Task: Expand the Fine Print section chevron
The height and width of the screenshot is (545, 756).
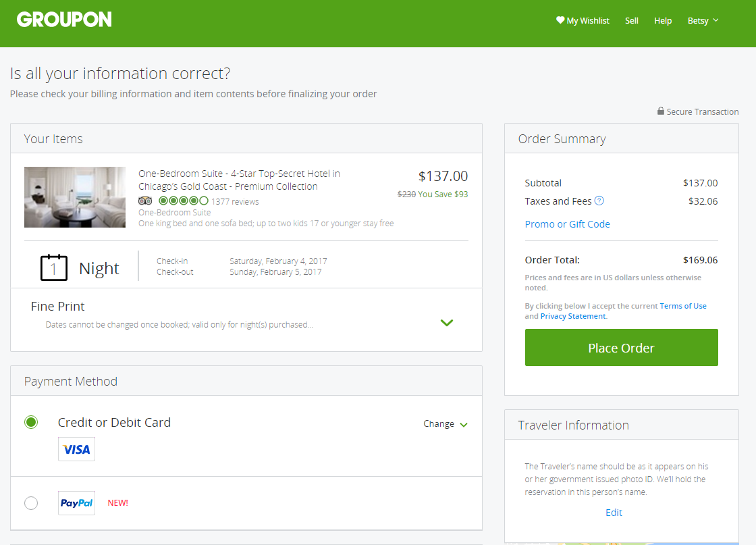Action: tap(446, 323)
